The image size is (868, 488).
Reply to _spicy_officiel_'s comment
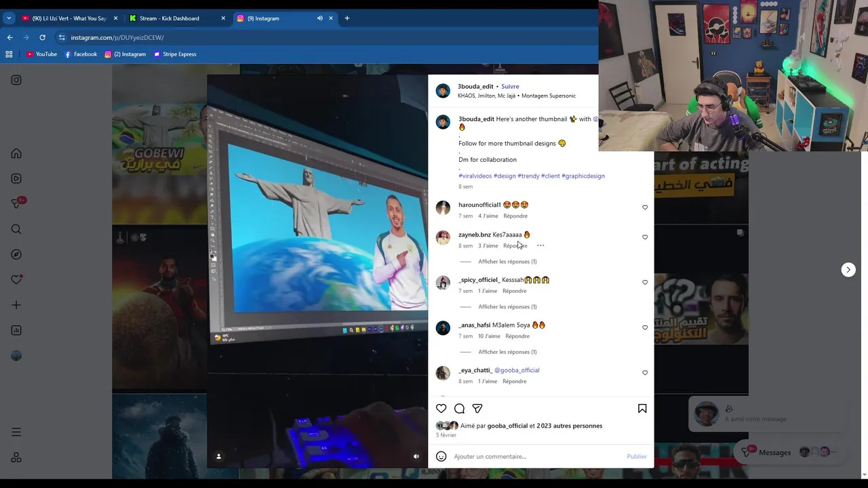click(515, 291)
